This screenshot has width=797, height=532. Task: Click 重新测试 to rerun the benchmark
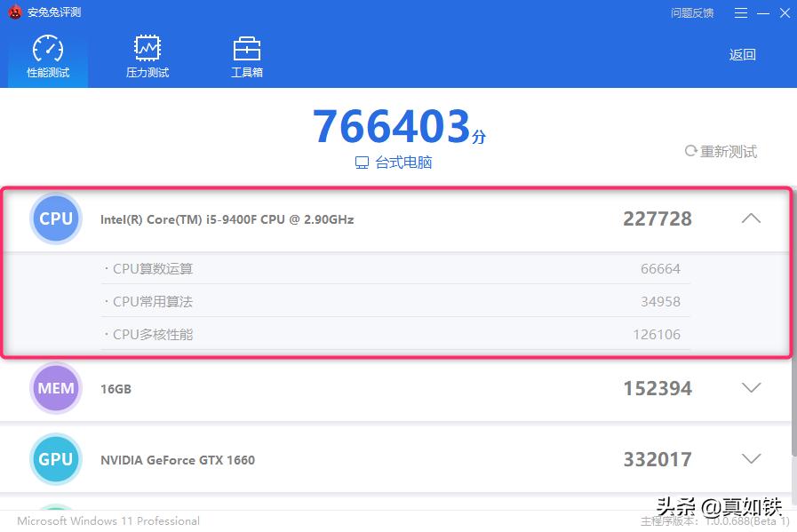click(729, 151)
